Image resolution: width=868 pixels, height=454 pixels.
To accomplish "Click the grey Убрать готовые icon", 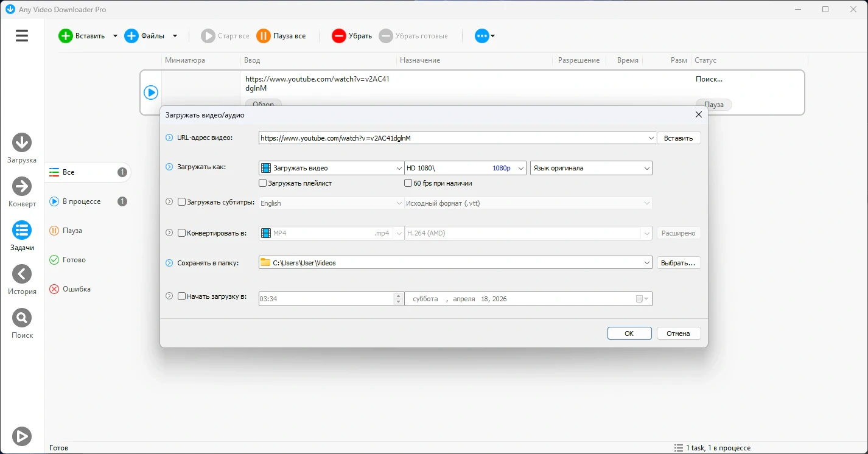I will tap(386, 36).
